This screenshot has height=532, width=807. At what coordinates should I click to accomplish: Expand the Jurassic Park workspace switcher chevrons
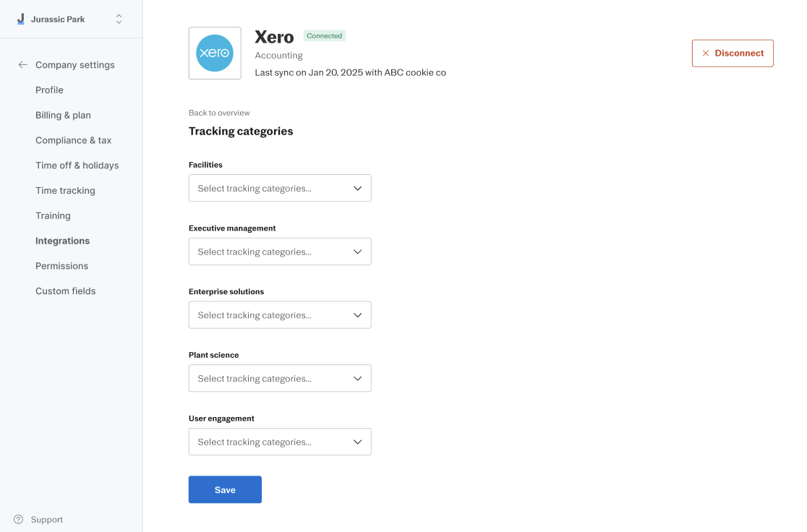click(x=119, y=19)
